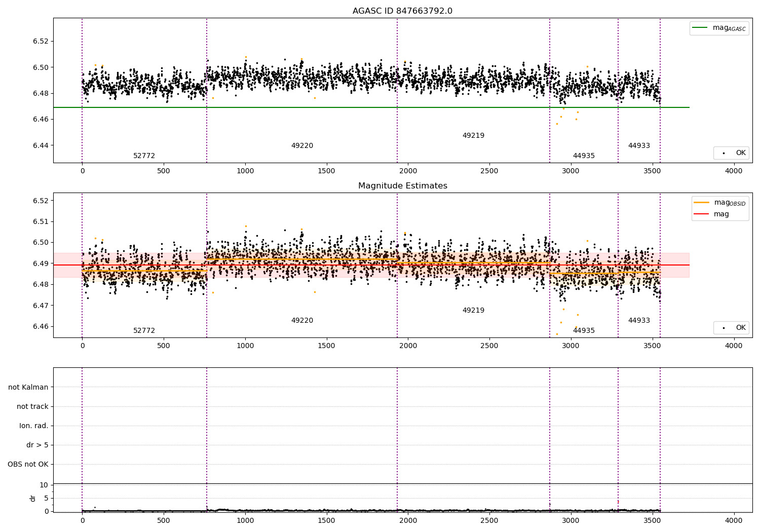Click obsid label 49220 in Magnitude Estimates plot
This screenshot has height=532, width=760.
[x=302, y=321]
